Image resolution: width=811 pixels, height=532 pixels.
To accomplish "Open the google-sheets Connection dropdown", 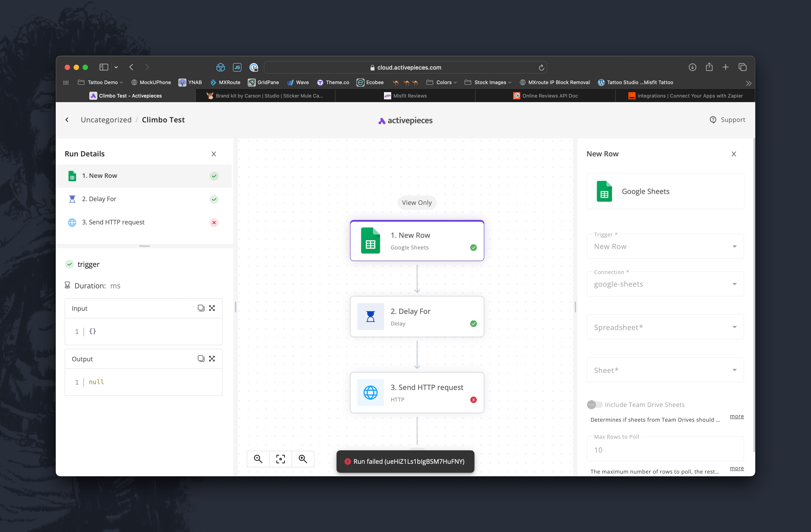I will tap(665, 284).
